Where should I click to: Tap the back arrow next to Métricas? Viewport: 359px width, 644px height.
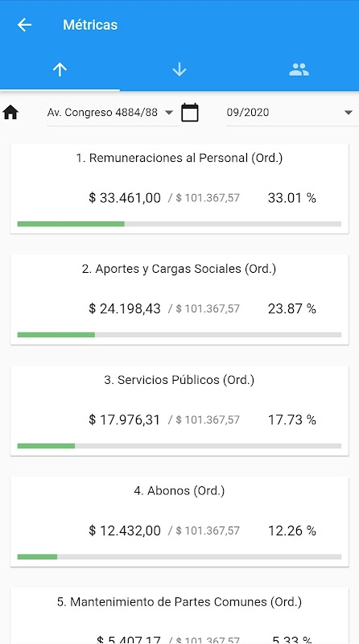(24, 25)
